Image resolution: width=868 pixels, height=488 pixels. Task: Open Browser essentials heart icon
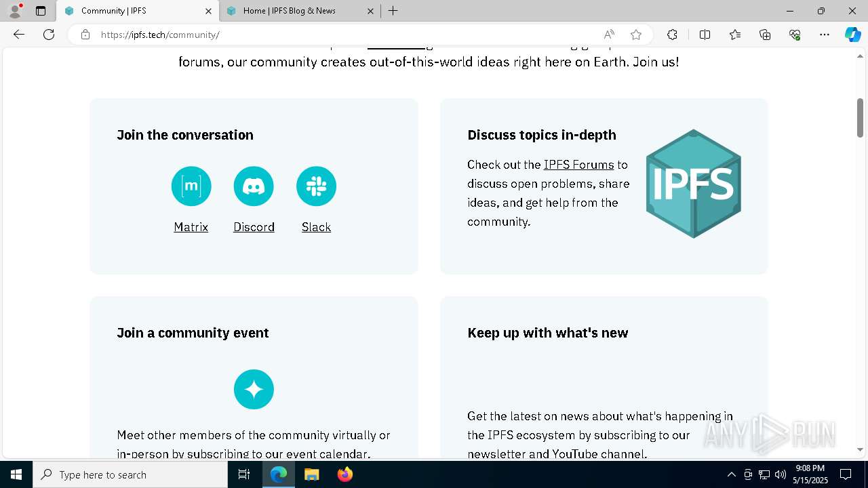click(795, 35)
